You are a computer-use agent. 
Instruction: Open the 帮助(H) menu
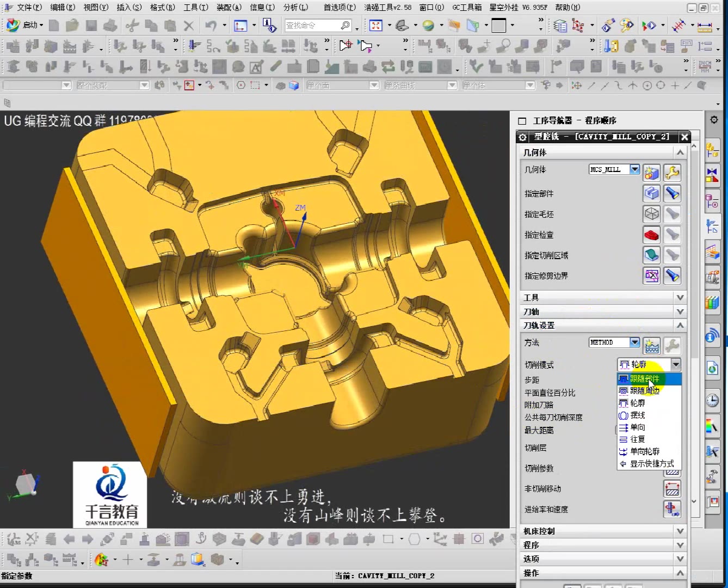coord(567,8)
